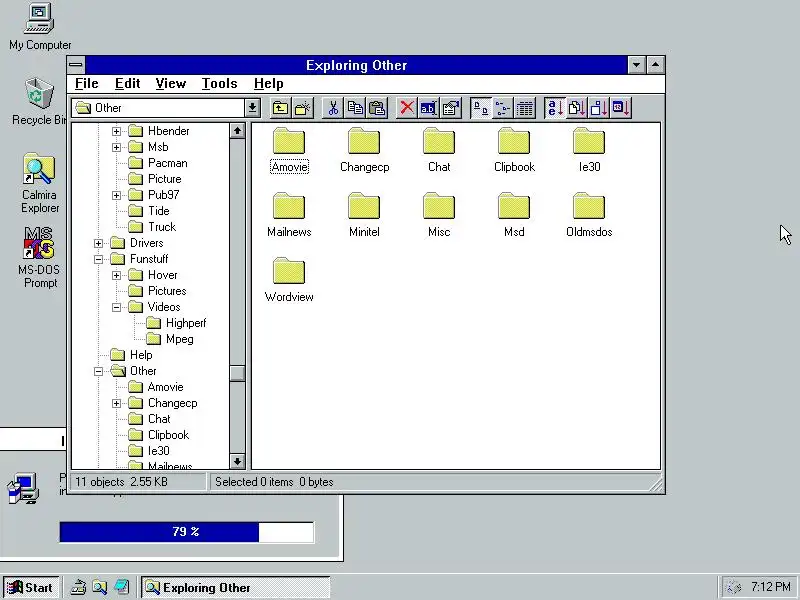
Task: Click the Exploring Other taskbar button
Action: (236, 588)
